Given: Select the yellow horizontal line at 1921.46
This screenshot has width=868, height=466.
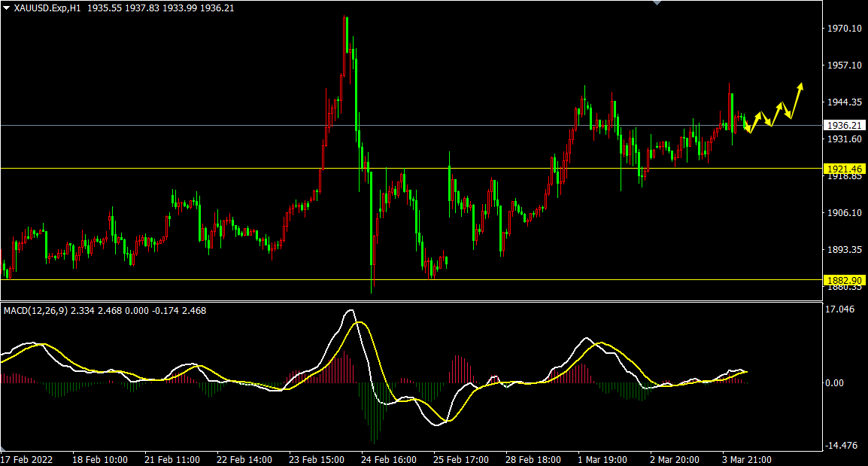Looking at the screenshot, I should [411, 169].
